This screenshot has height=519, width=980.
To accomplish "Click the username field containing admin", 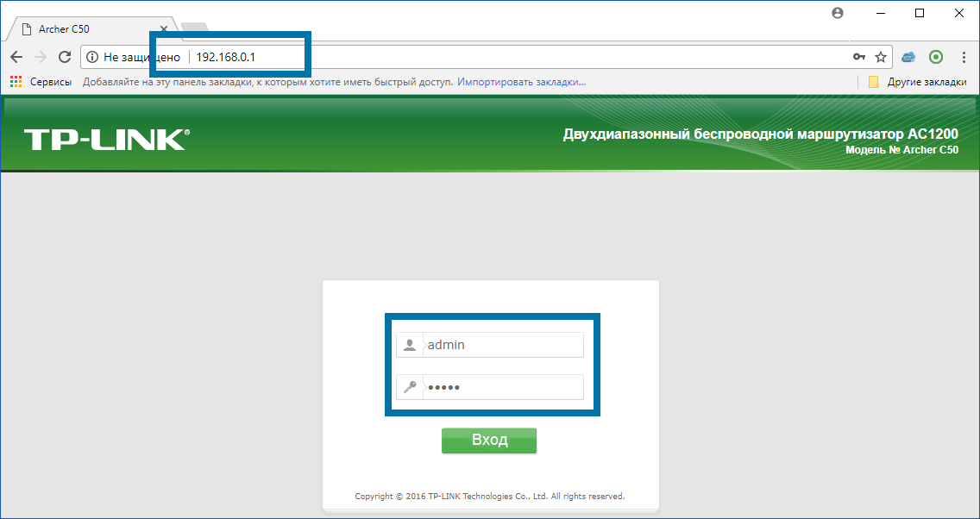I will click(x=502, y=345).
